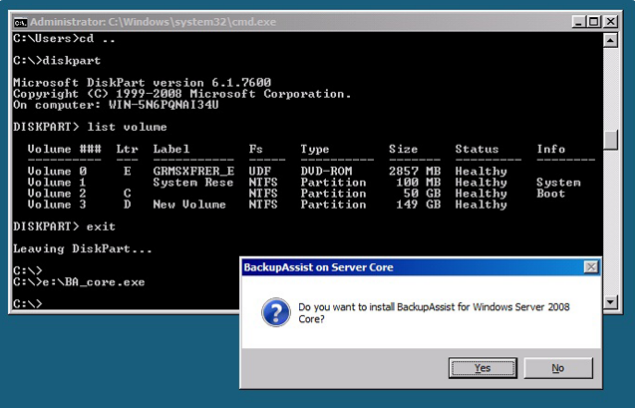Close the BackupAssist on Server Core dialog

pyautogui.click(x=591, y=267)
